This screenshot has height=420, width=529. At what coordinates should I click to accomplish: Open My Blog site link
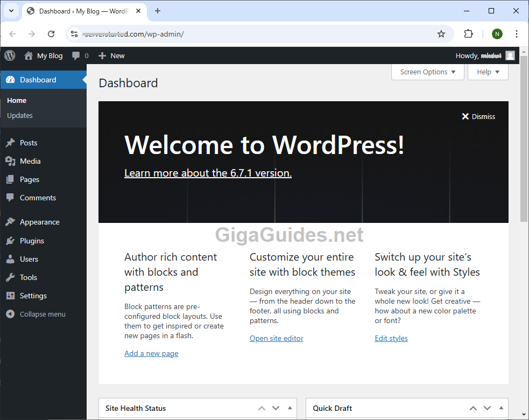pyautogui.click(x=44, y=55)
